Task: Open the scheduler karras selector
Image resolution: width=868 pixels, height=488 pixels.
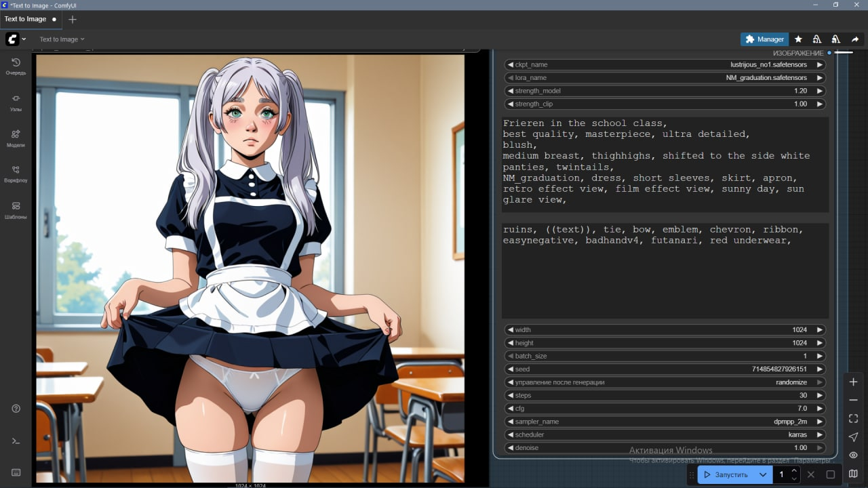Action: coord(665,435)
